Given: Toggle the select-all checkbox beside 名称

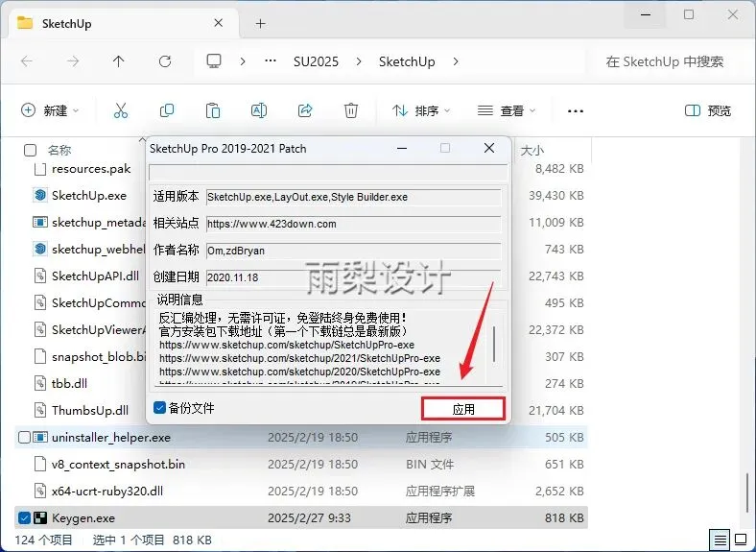Looking at the screenshot, I should pos(31,150).
